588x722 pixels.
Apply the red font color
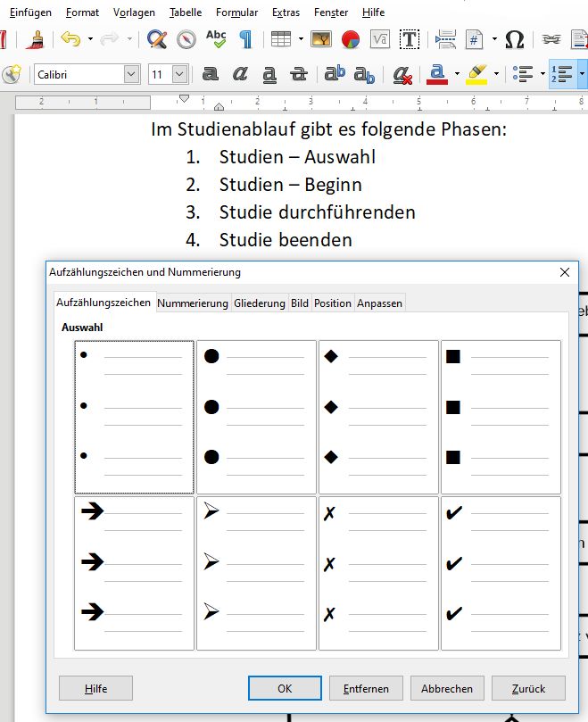point(437,74)
